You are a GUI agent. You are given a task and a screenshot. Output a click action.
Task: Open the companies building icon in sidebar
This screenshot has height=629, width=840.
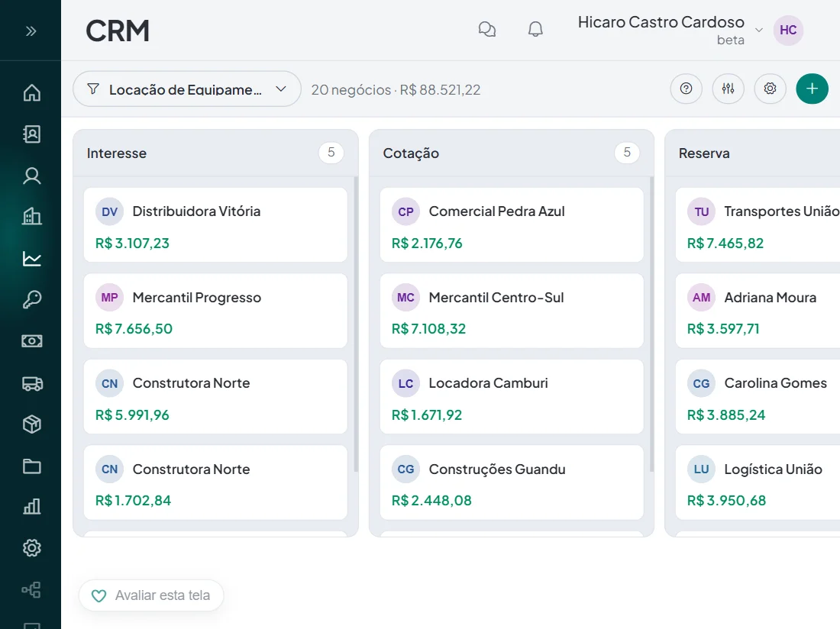coord(31,217)
